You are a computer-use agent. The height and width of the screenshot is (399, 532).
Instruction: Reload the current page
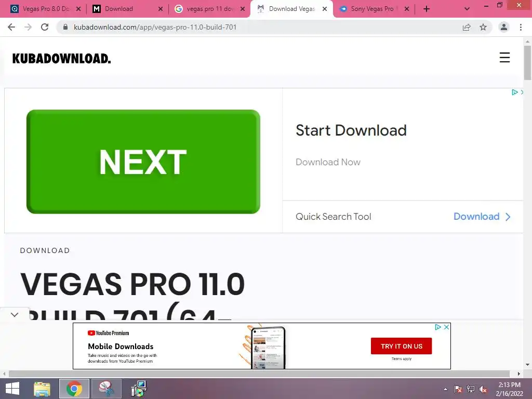45,27
